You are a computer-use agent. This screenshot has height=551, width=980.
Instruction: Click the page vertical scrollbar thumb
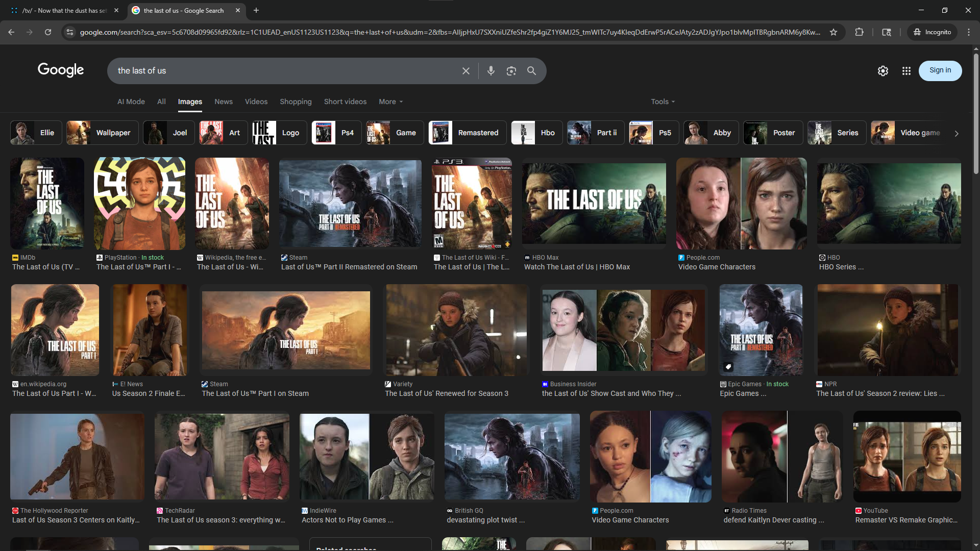point(976,115)
